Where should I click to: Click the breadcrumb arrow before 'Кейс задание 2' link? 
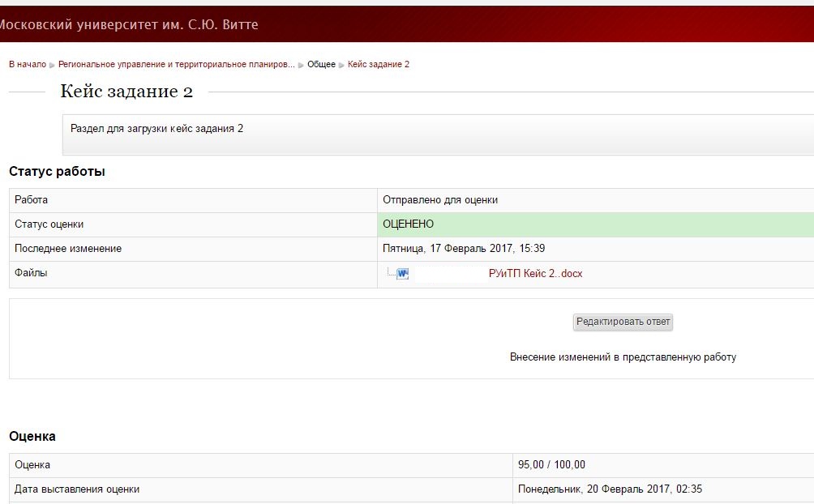(x=341, y=65)
